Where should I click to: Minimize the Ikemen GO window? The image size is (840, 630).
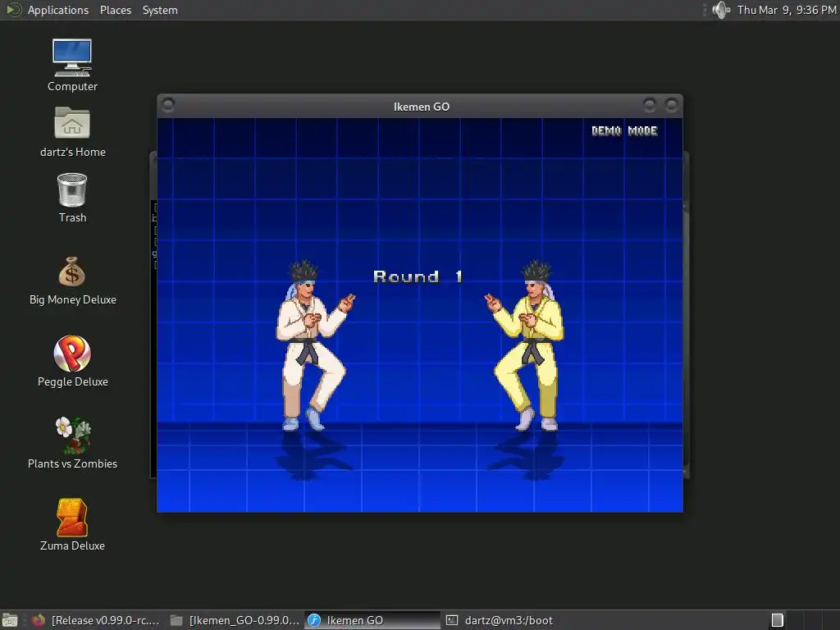[x=650, y=105]
